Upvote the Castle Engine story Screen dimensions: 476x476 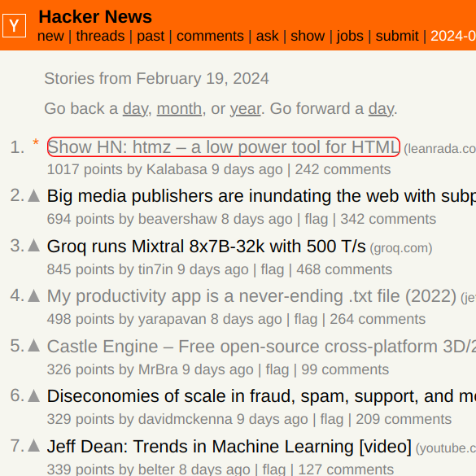pyautogui.click(x=33, y=346)
